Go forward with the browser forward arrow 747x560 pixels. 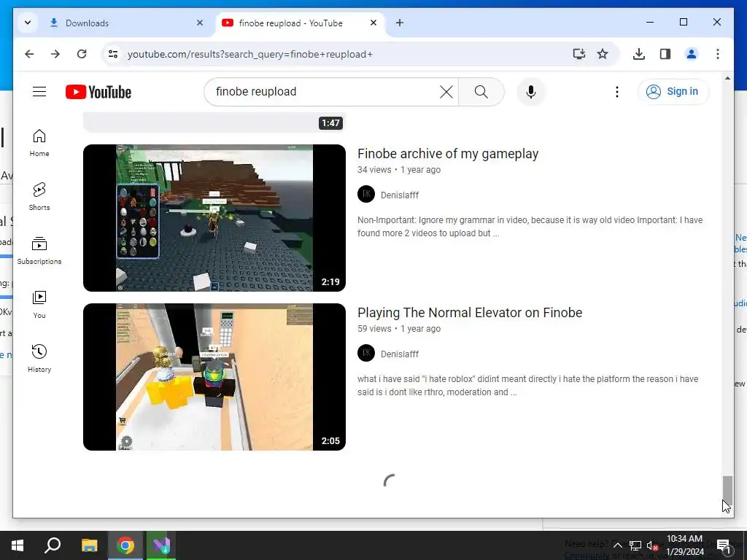click(x=55, y=54)
